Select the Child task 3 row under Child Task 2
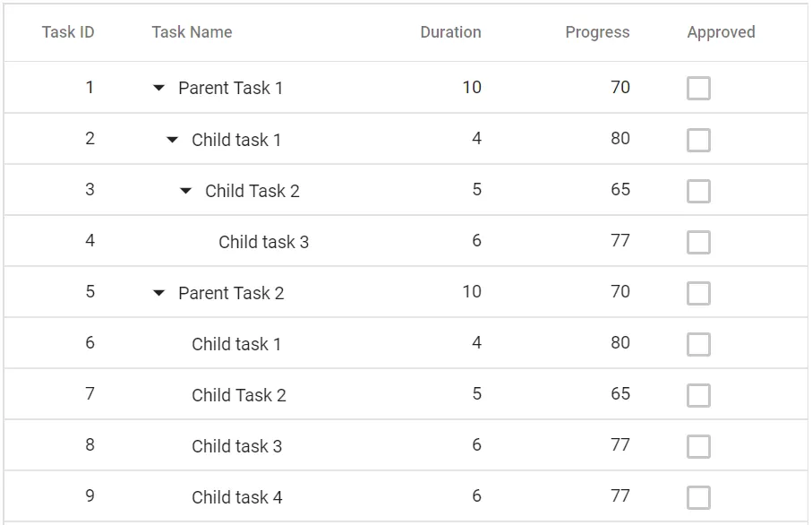This screenshot has width=812, height=525. (264, 241)
